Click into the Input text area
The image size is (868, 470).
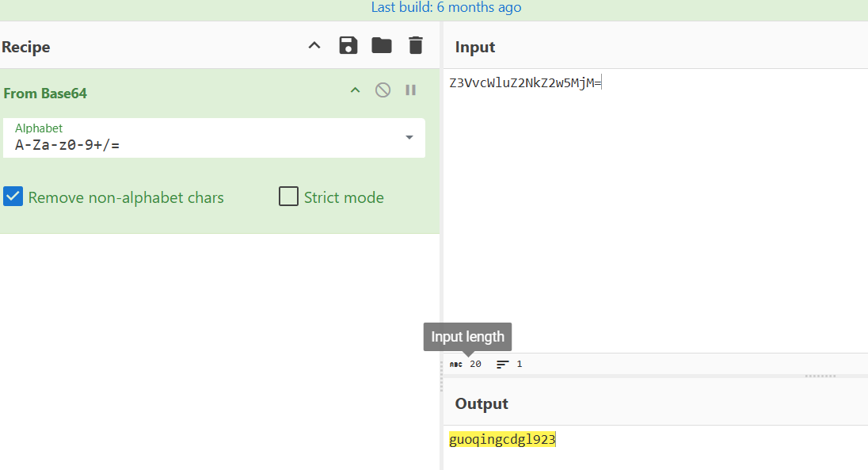pos(656,211)
